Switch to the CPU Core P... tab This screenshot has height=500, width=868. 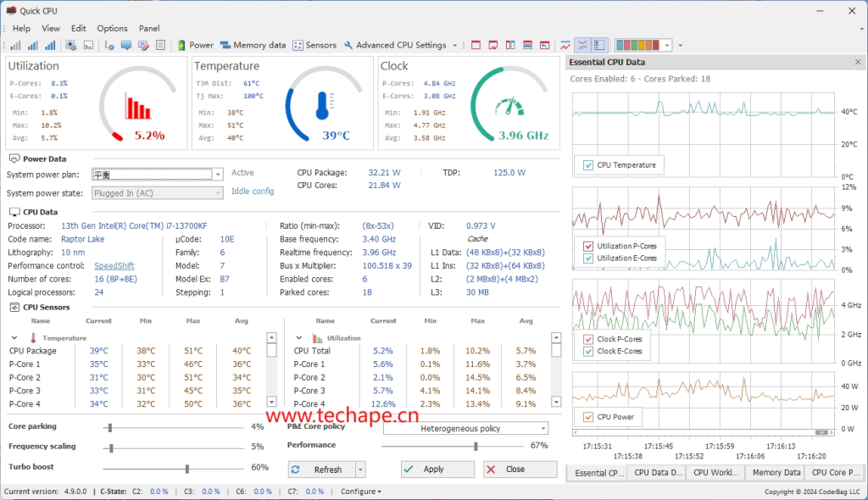coord(835,473)
